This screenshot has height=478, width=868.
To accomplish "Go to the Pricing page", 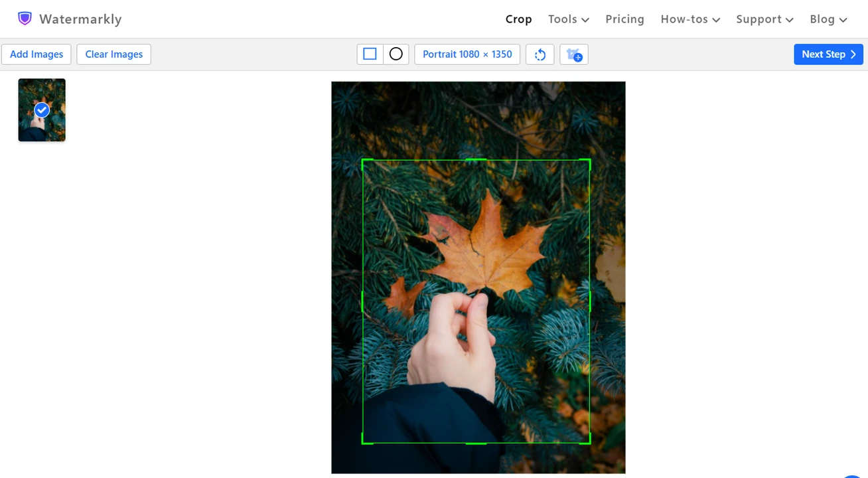I will (x=624, y=19).
